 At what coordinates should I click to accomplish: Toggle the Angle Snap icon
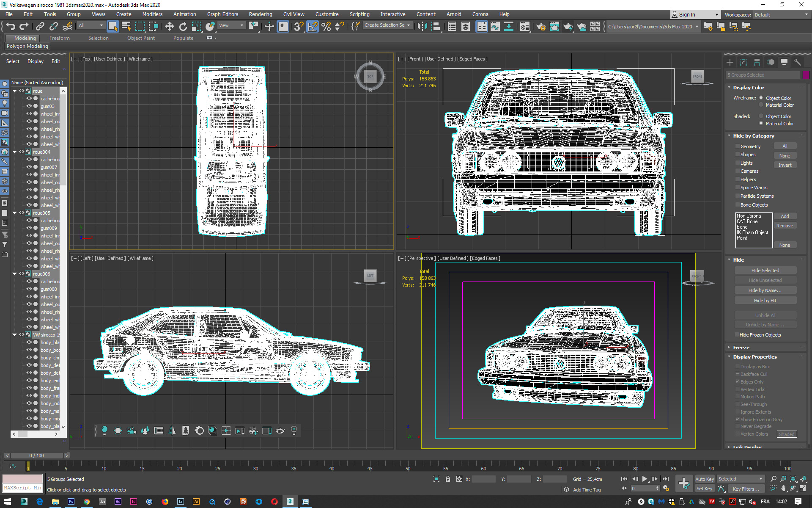coord(313,27)
